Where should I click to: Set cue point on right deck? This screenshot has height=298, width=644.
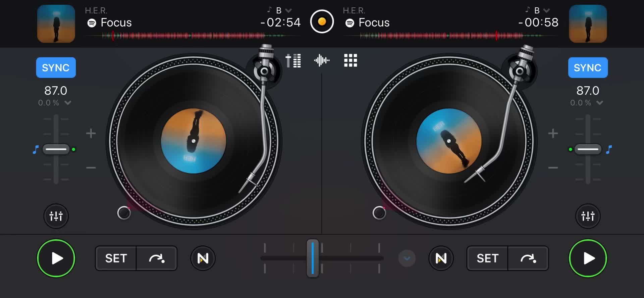point(487,258)
